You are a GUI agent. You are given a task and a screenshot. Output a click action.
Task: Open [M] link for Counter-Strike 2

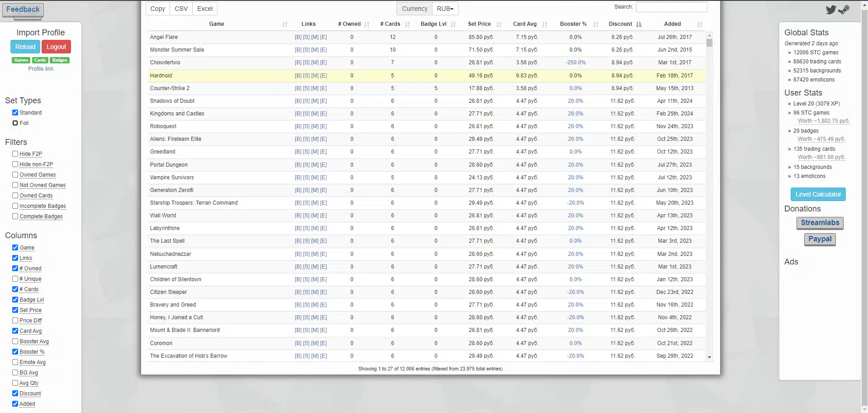click(315, 88)
